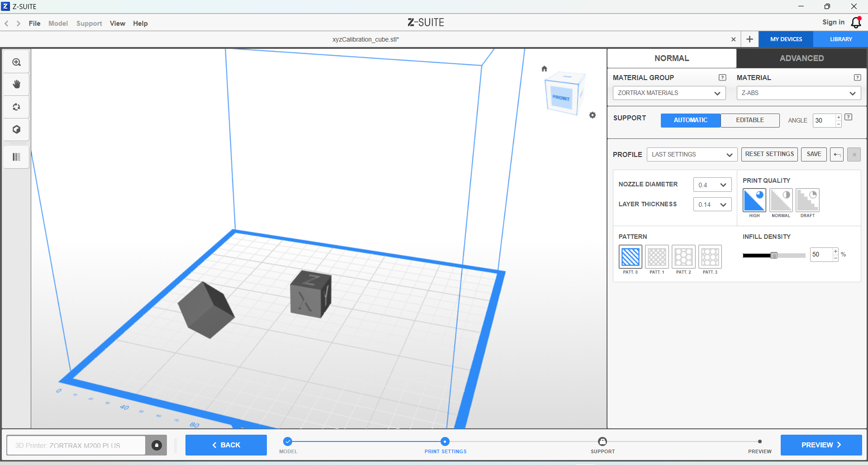
Task: Open the File menu
Action: (34, 24)
